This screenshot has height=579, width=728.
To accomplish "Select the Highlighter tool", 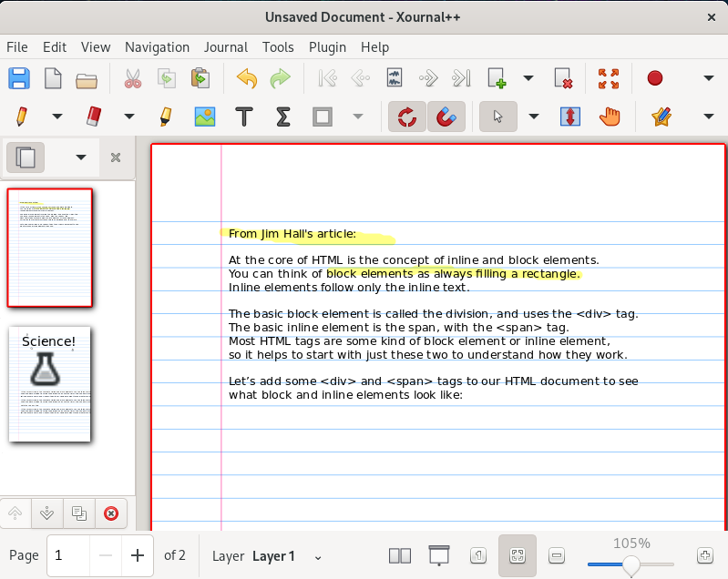I will click(x=166, y=117).
